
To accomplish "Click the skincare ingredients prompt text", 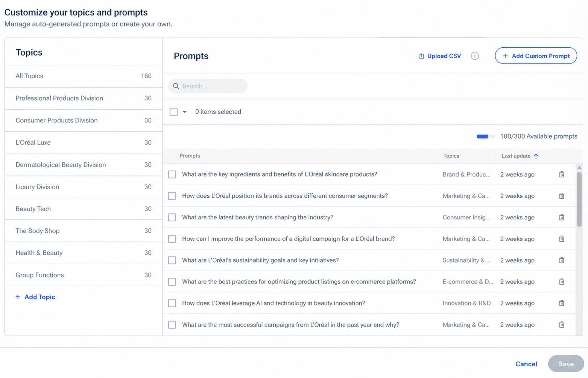I will coord(280,174).
